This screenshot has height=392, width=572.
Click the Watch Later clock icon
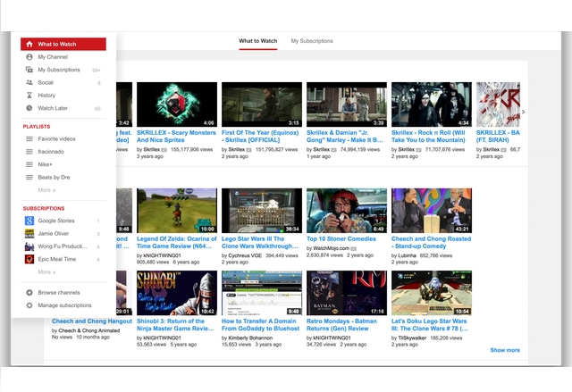[29, 108]
